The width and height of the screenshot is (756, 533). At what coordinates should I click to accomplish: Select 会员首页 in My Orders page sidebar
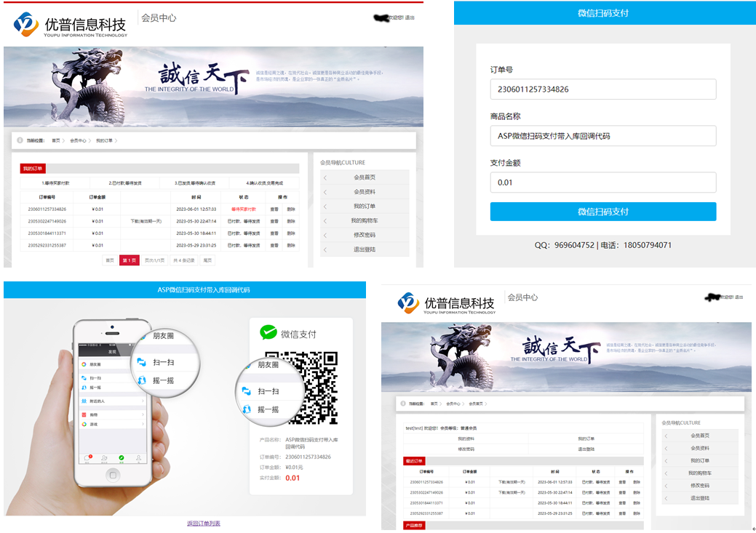click(x=365, y=177)
